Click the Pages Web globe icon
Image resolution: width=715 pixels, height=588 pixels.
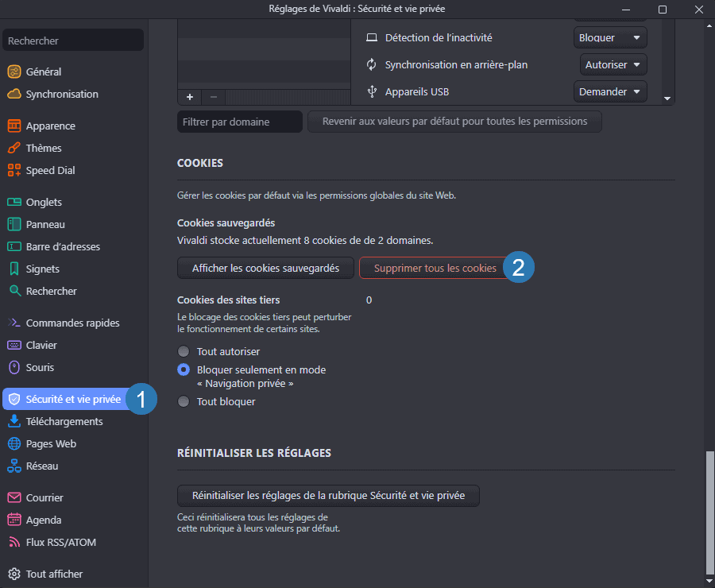(x=14, y=443)
